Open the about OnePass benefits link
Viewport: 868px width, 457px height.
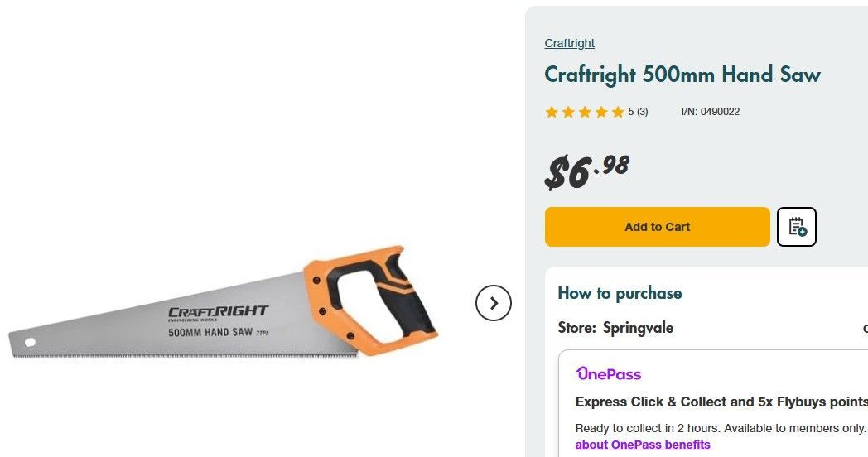pos(643,445)
